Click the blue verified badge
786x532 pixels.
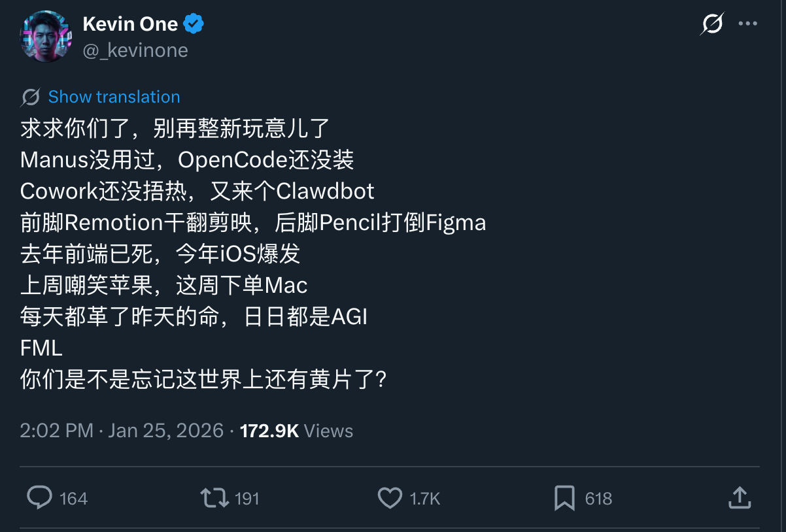click(x=194, y=25)
